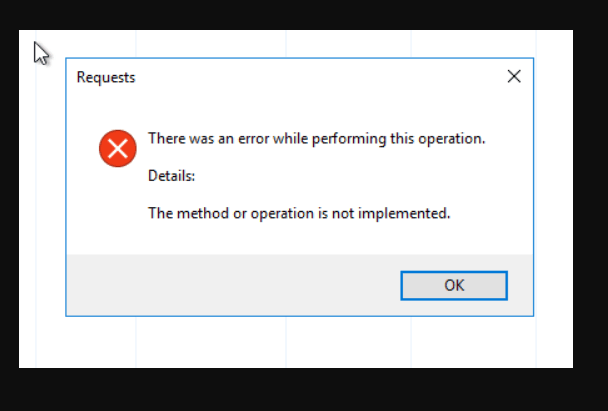Click the 'There was an error' message line
608x411 pixels.
pyautogui.click(x=316, y=138)
